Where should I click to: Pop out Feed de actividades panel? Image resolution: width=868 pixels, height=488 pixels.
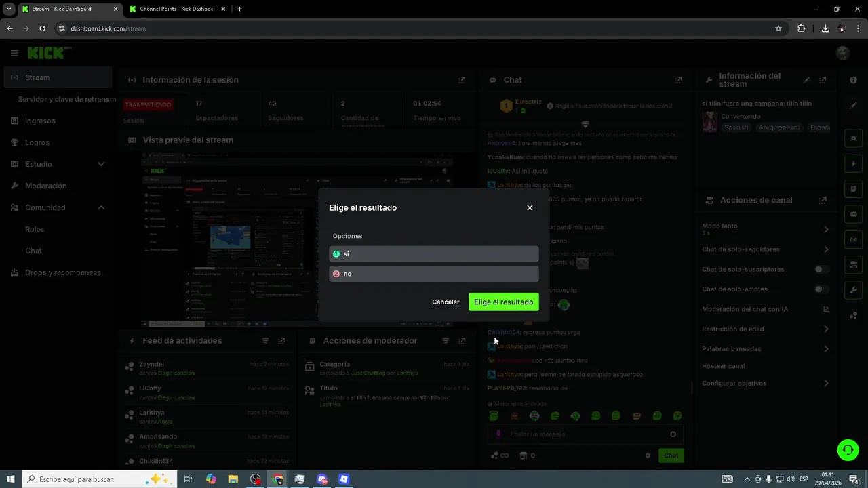(281, 341)
